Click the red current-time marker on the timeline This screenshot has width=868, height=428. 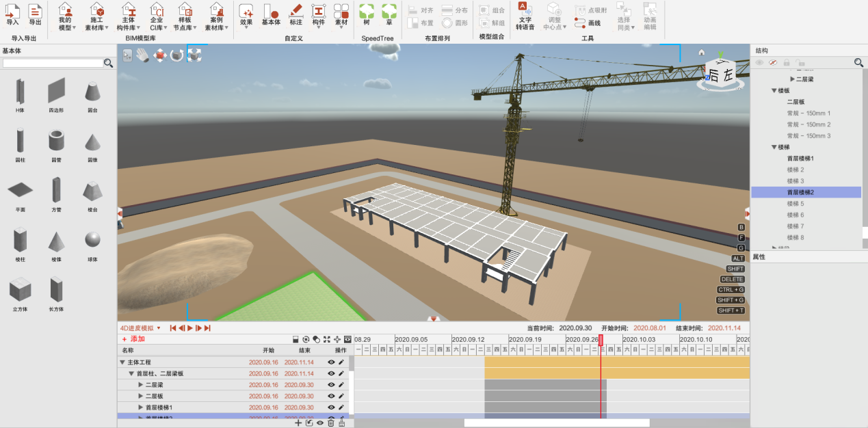[x=602, y=338]
